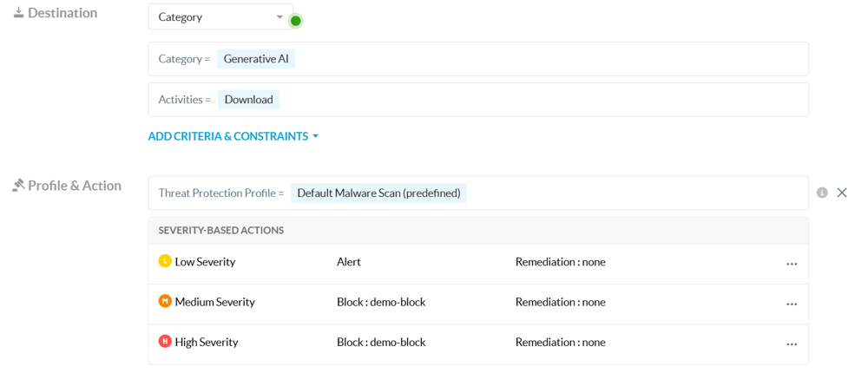Image resolution: width=868 pixels, height=373 pixels.
Task: Select the Generative AI category tag
Action: point(256,59)
